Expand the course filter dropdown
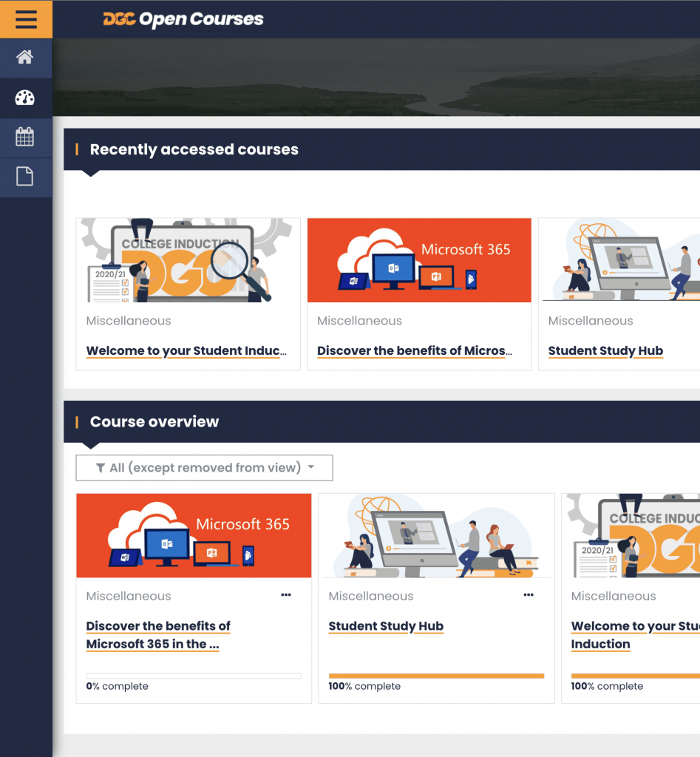The width and height of the screenshot is (700, 757). pos(204,468)
